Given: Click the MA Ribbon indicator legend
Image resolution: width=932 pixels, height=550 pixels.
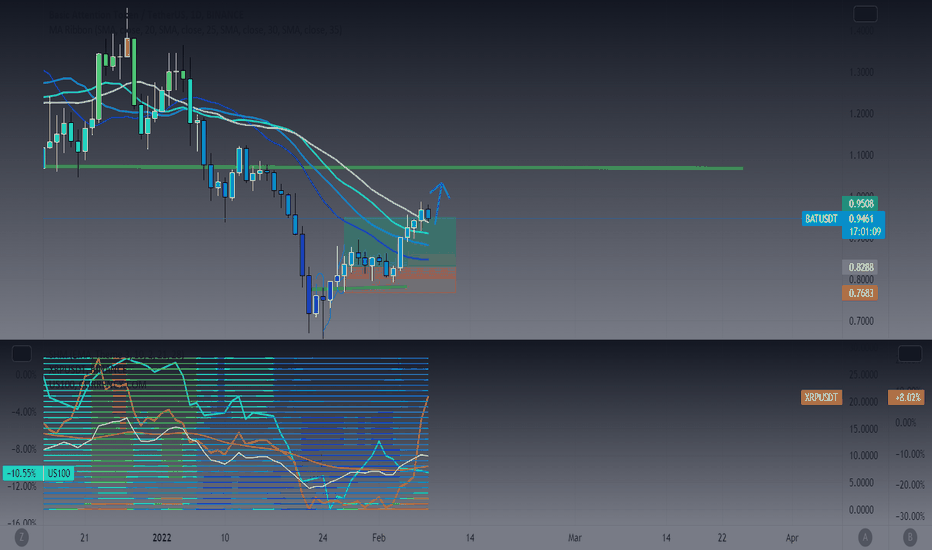Looking at the screenshot, I should (x=195, y=29).
